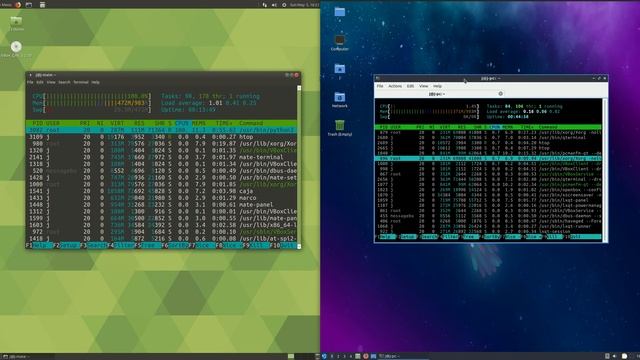
Task: Click Help in QTerminal htop footer
Action: pyautogui.click(x=387, y=237)
